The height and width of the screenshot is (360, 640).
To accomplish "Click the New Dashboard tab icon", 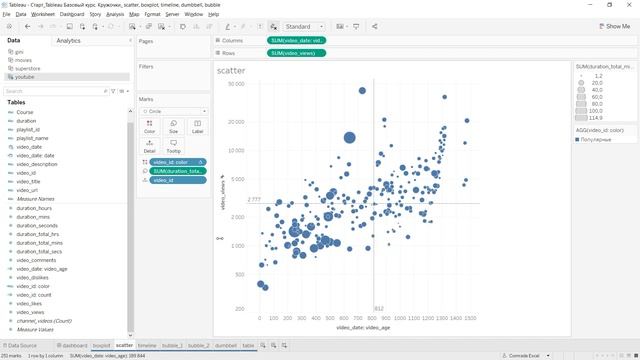I will pos(273,346).
